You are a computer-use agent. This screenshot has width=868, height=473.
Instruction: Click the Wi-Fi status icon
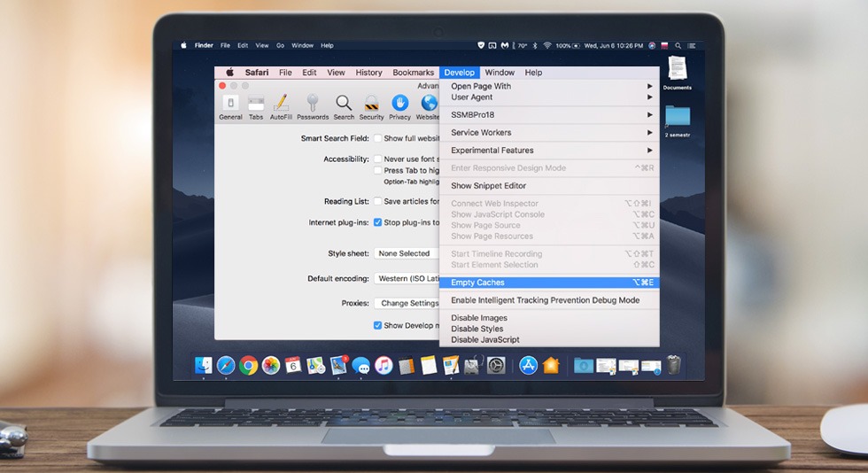coord(547,45)
